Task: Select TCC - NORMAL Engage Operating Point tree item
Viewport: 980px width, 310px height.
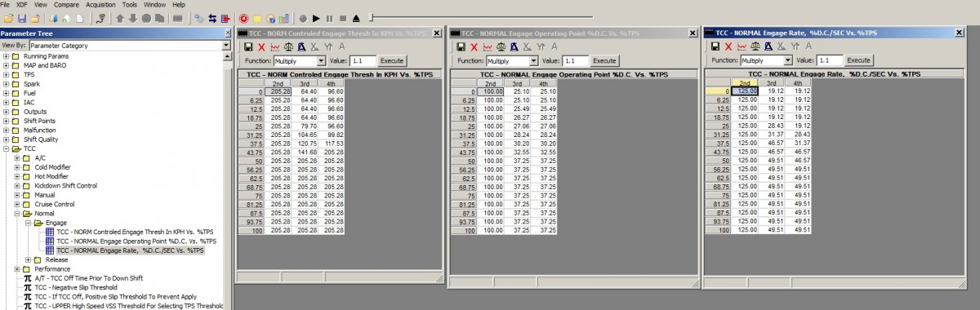Action: [x=136, y=241]
